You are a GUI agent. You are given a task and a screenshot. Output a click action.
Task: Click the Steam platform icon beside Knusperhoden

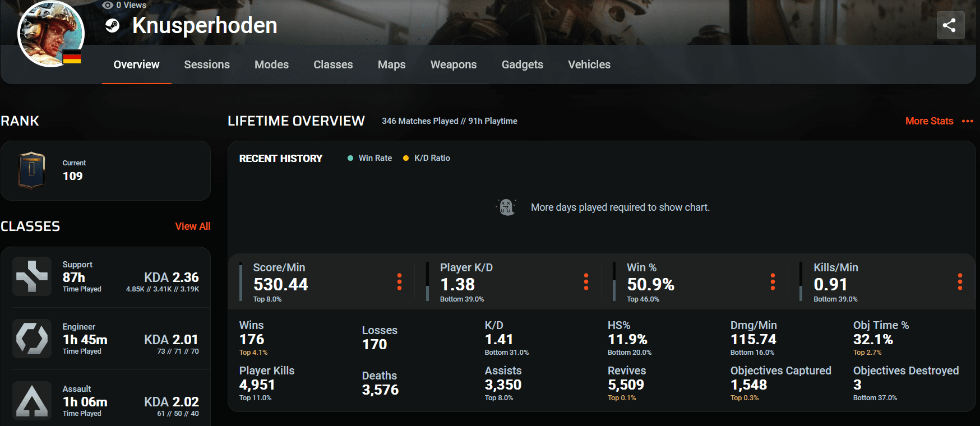click(113, 26)
